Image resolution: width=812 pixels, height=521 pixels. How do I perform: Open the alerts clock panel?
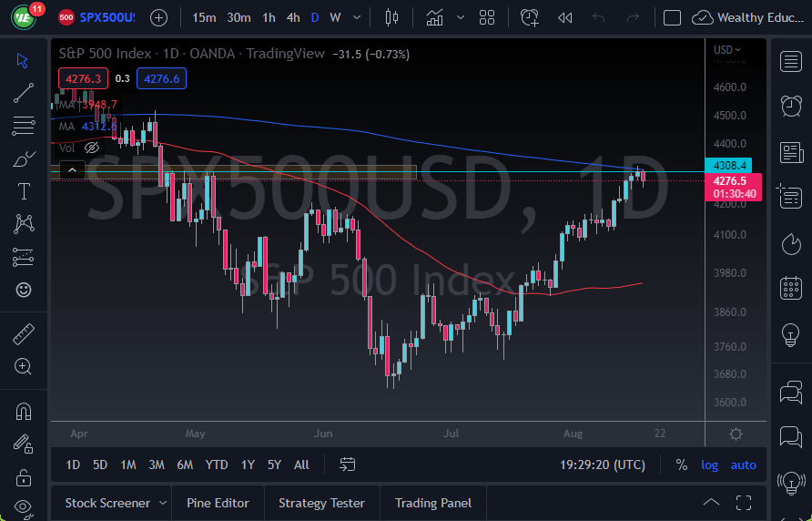[x=791, y=106]
